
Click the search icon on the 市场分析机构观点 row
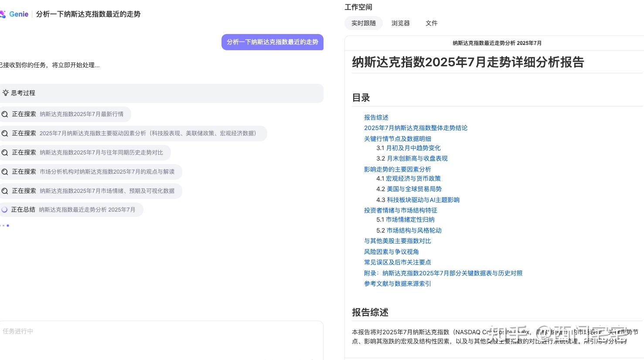(5, 171)
